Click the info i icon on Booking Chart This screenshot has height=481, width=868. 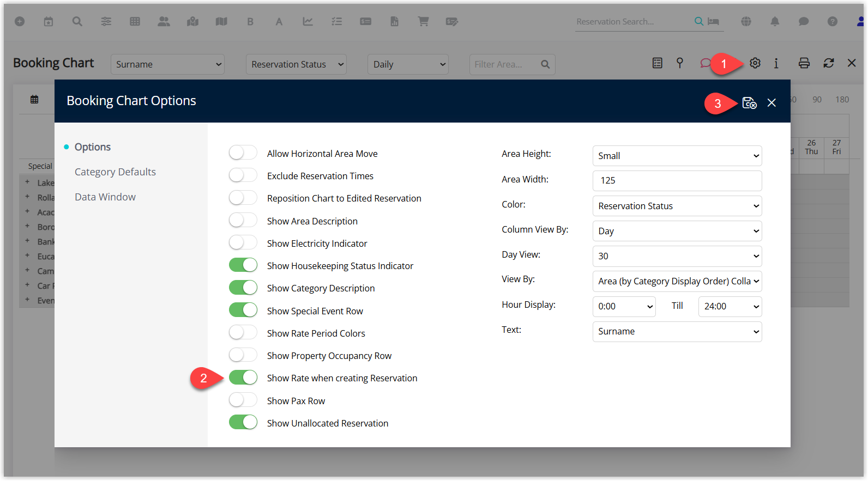(x=776, y=63)
